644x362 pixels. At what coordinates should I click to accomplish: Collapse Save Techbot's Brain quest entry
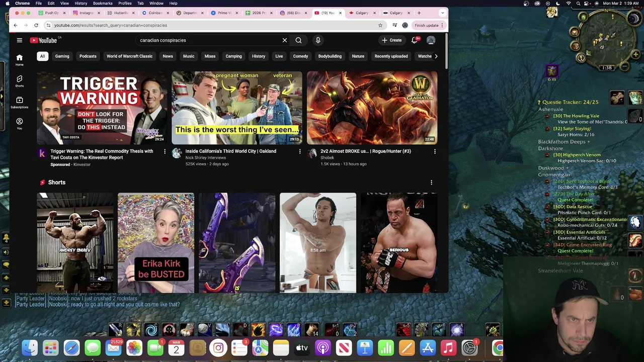point(548,181)
